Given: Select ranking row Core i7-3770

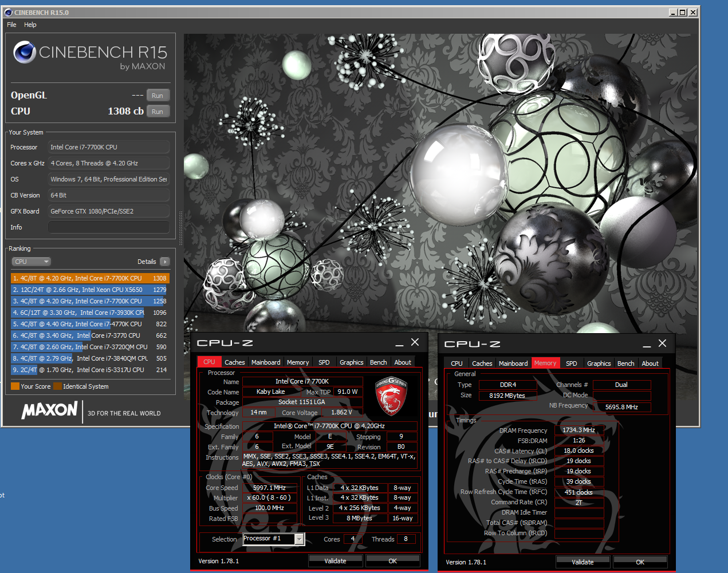Looking at the screenshot, I should (90, 335).
